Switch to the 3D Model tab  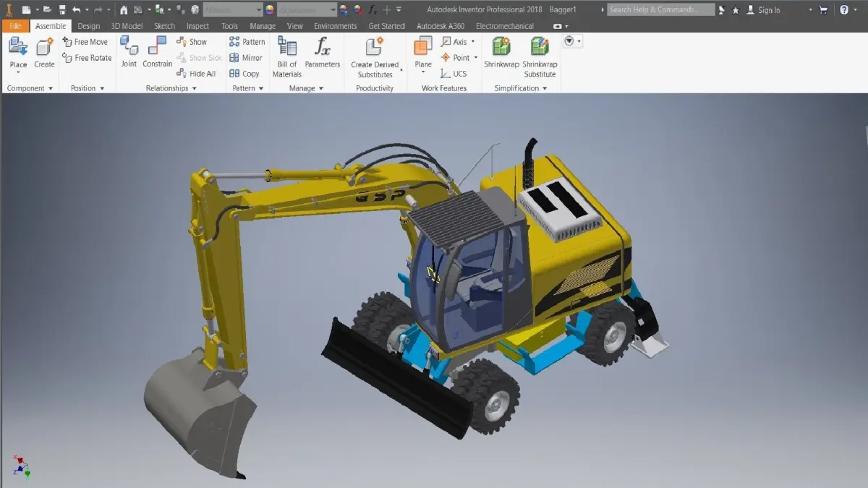(127, 26)
